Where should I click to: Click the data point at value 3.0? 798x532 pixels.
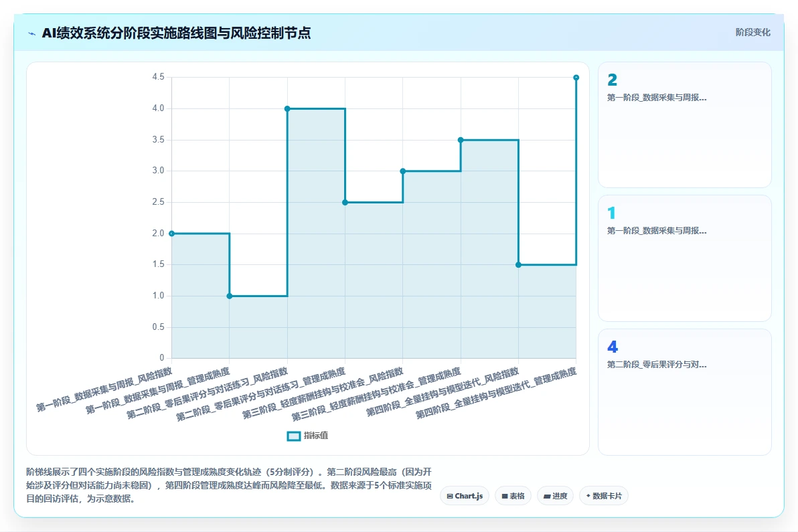[x=403, y=171]
